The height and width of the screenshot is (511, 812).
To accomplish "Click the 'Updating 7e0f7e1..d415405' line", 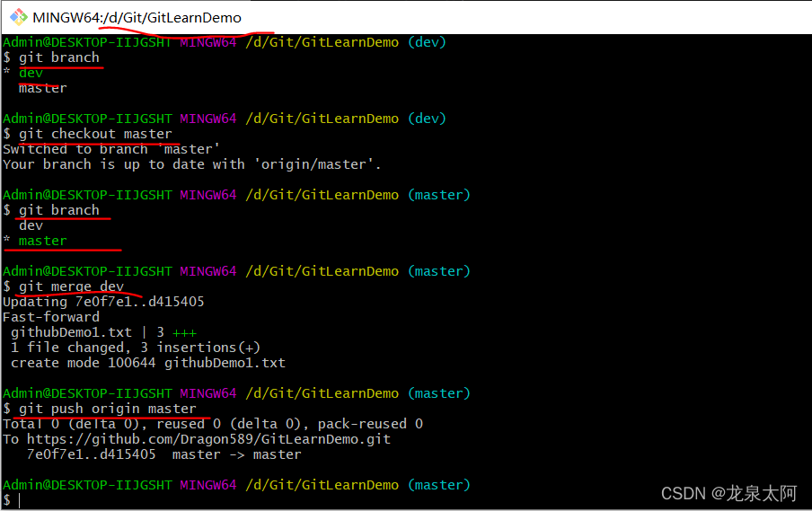I will tap(103, 302).
